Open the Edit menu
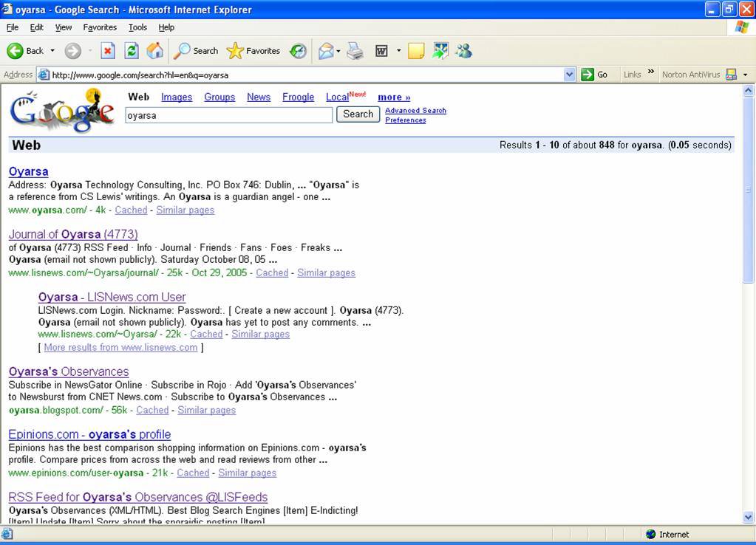The height and width of the screenshot is (545, 756). tap(37, 27)
